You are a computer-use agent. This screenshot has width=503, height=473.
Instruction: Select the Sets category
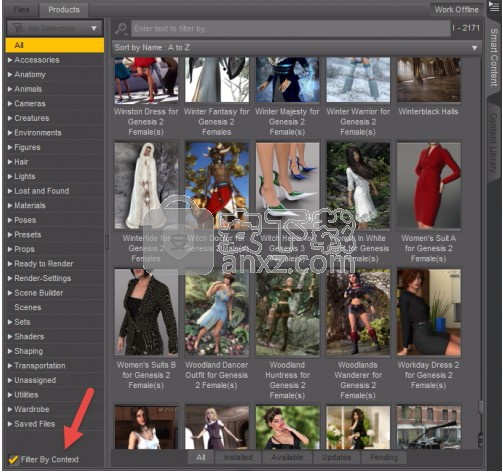click(55, 322)
